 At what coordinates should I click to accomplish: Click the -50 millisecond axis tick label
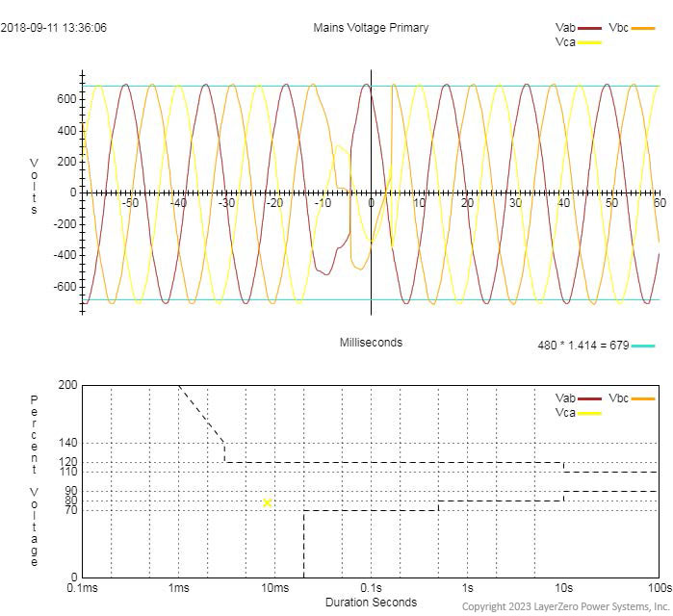(130, 203)
